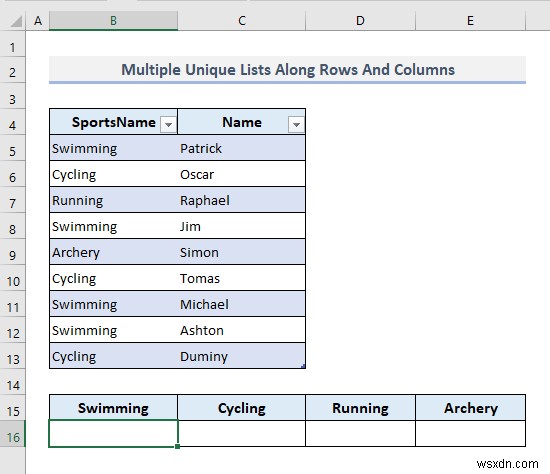Select the cell containing Patrick
550x474 pixels.
click(x=242, y=148)
